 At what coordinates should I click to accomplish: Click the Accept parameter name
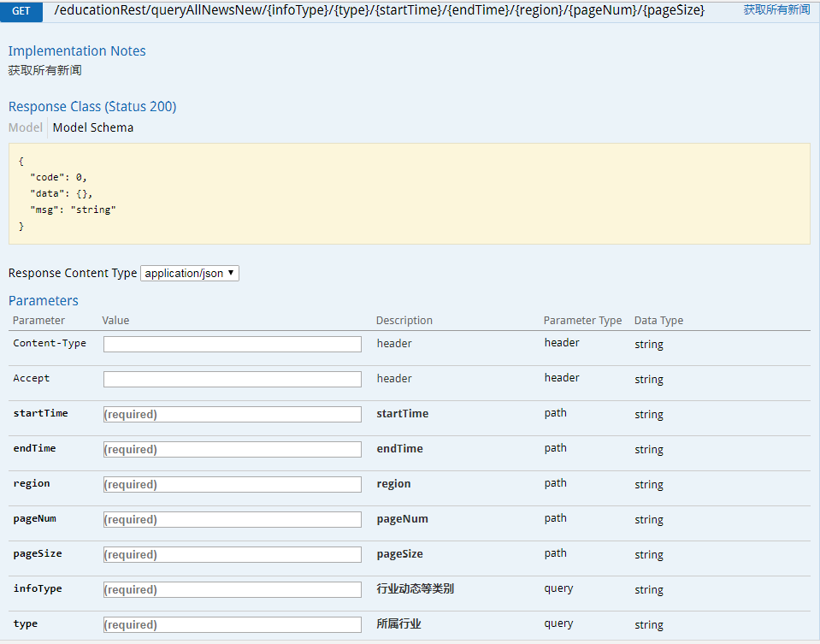point(32,378)
